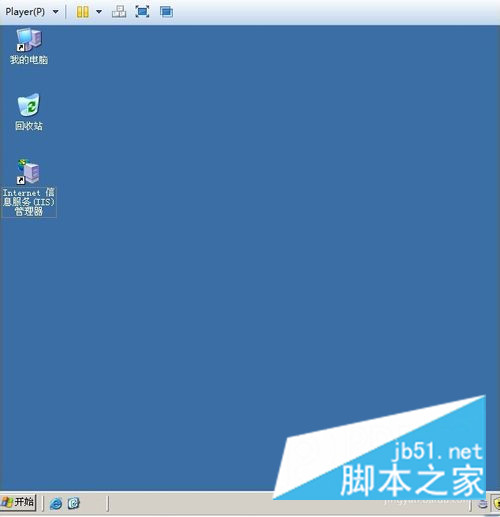Pause the virtual machine with the yellow button
Viewport: 500px width, 517px height.
82,12
